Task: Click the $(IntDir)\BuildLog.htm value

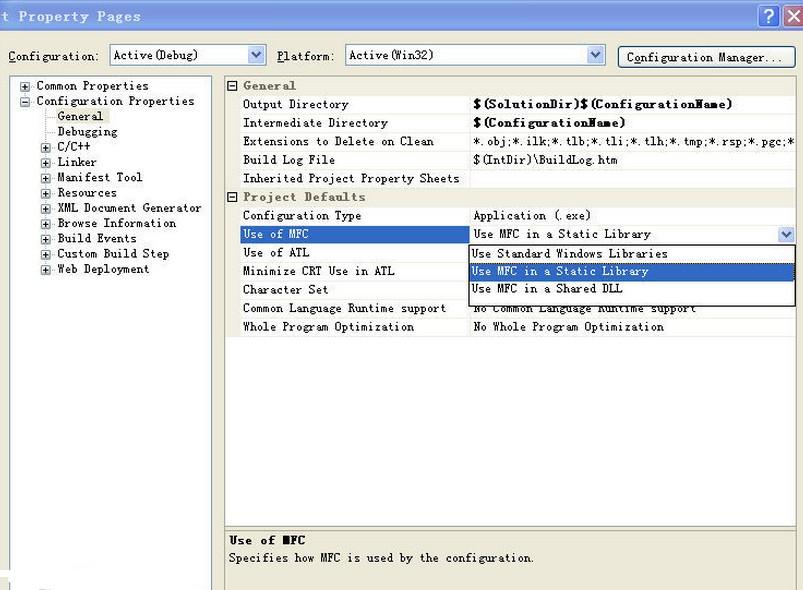Action: [x=545, y=160]
